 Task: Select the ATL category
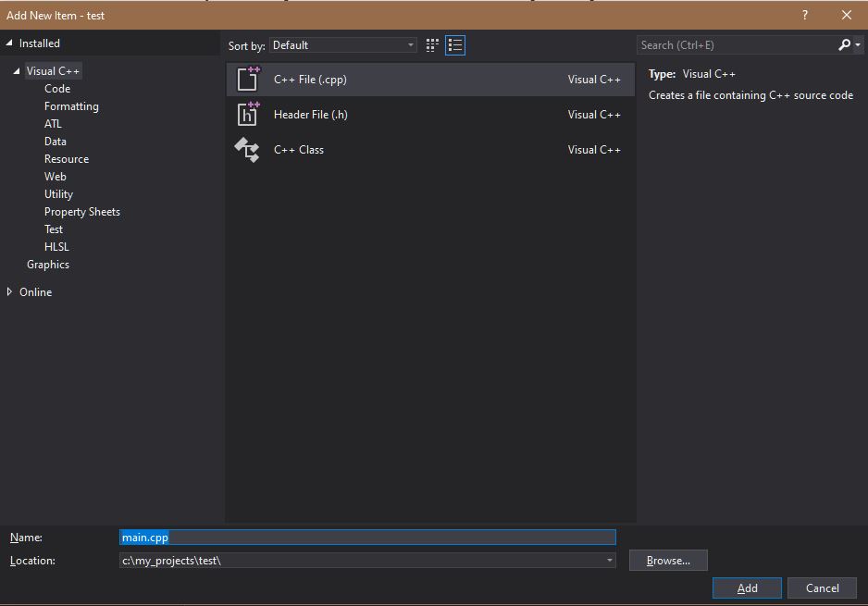[x=53, y=124]
